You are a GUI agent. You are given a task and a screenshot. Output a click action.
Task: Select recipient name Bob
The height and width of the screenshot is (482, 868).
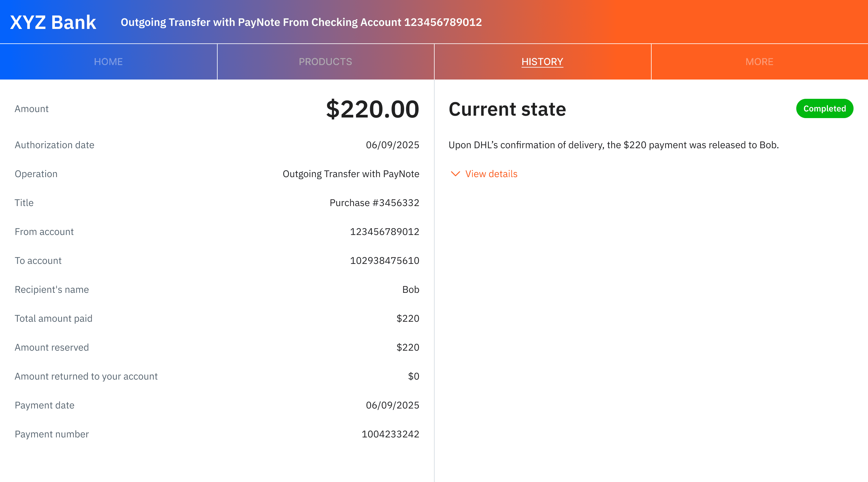tap(411, 289)
